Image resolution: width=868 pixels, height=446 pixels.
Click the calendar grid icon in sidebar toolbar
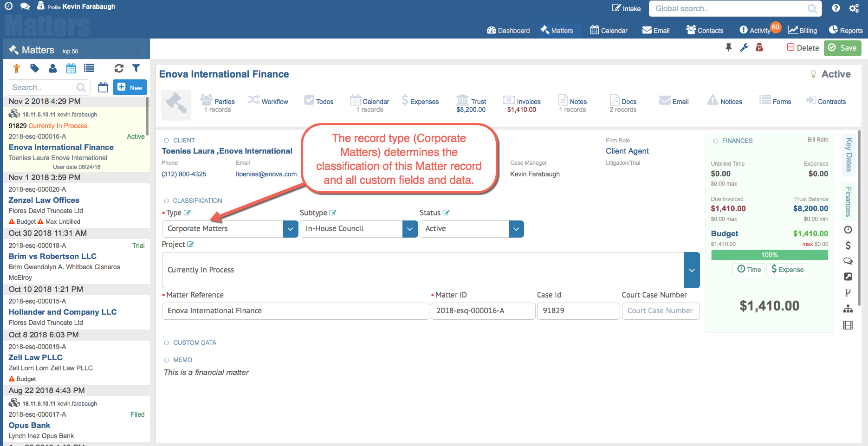[71, 69]
